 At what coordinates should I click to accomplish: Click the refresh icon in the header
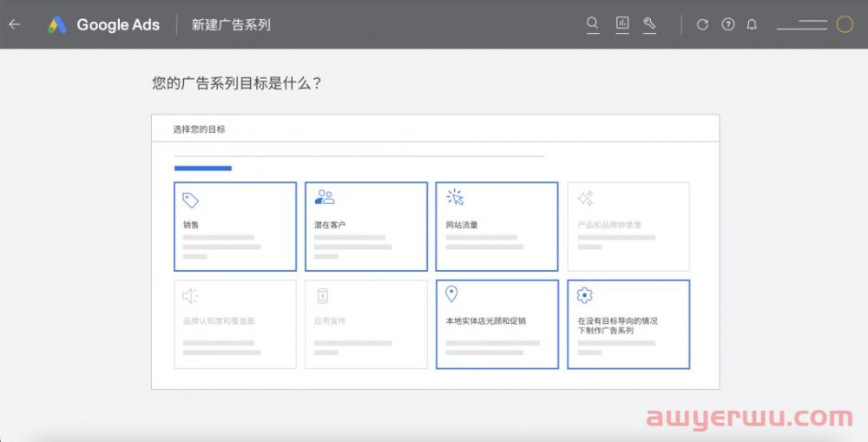coord(702,24)
